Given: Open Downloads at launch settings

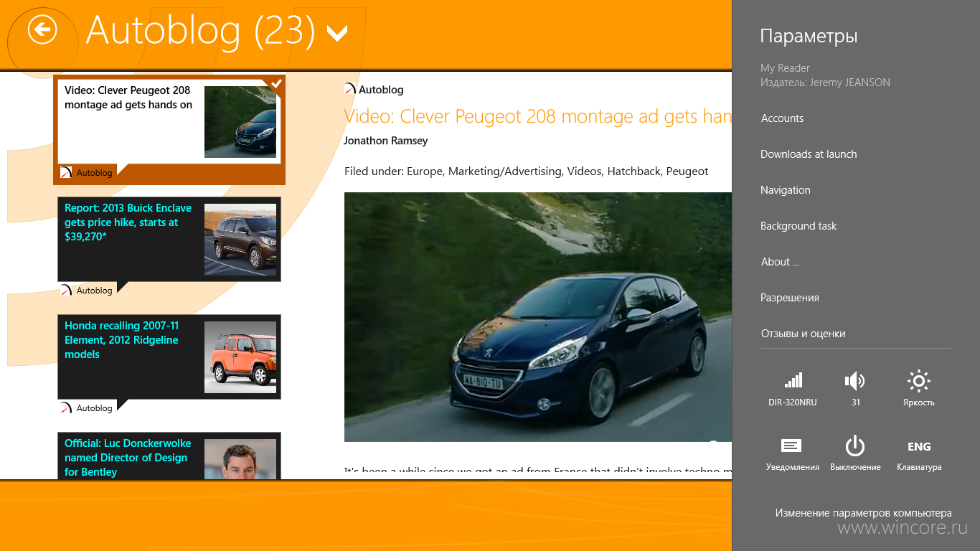Looking at the screenshot, I should 809,154.
